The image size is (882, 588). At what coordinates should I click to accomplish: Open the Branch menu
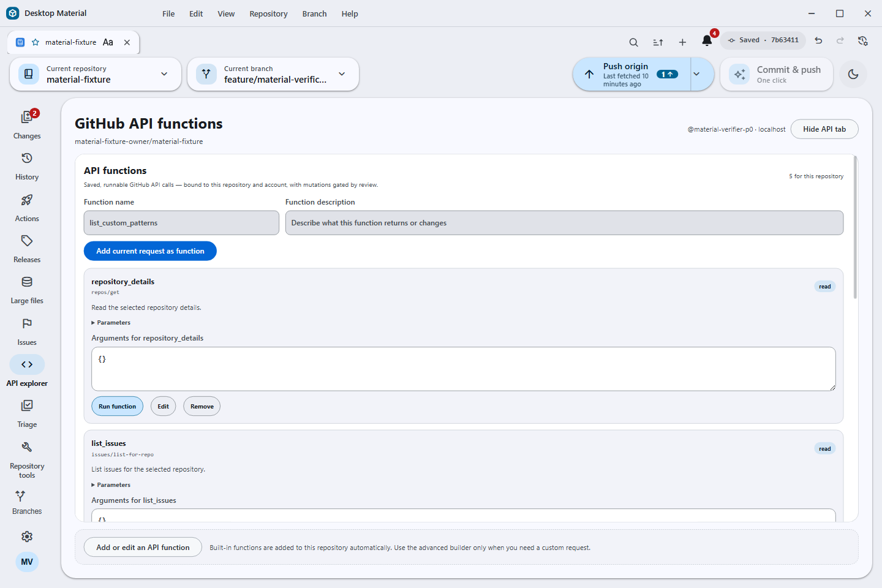coord(314,13)
